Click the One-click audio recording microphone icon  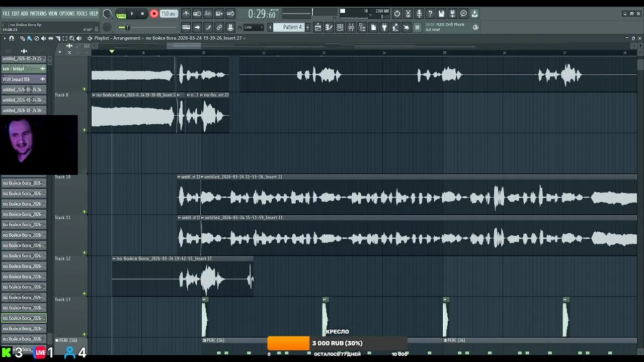coord(419,14)
